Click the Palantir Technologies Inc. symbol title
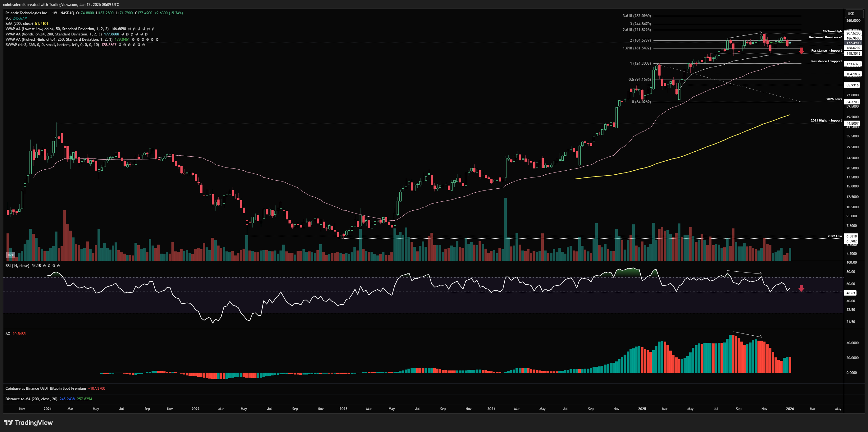This screenshot has height=432, width=868. coord(27,13)
